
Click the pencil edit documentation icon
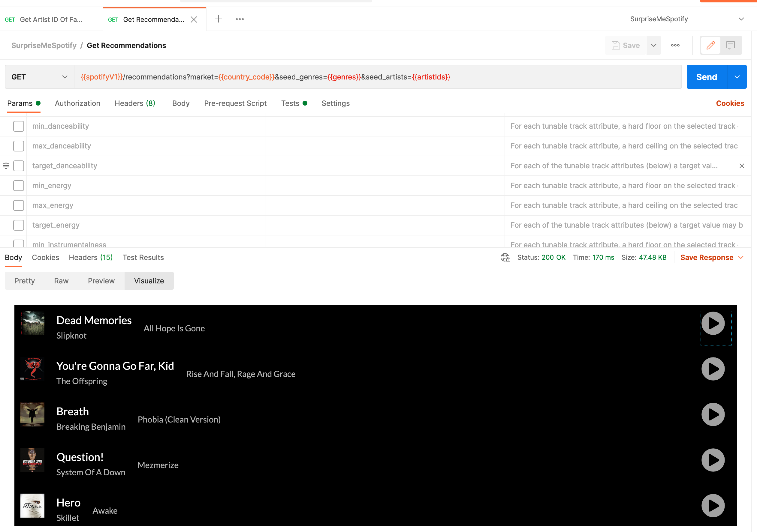pyautogui.click(x=710, y=45)
